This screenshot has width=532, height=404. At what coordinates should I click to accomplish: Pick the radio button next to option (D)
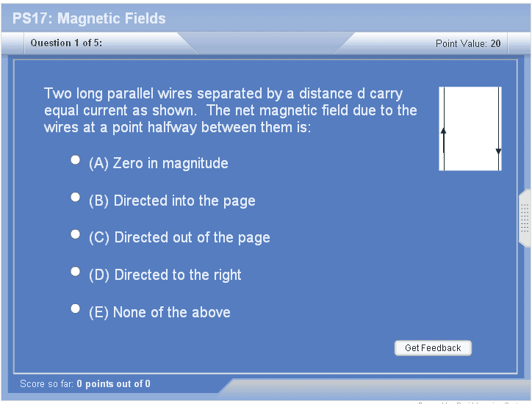(x=75, y=271)
